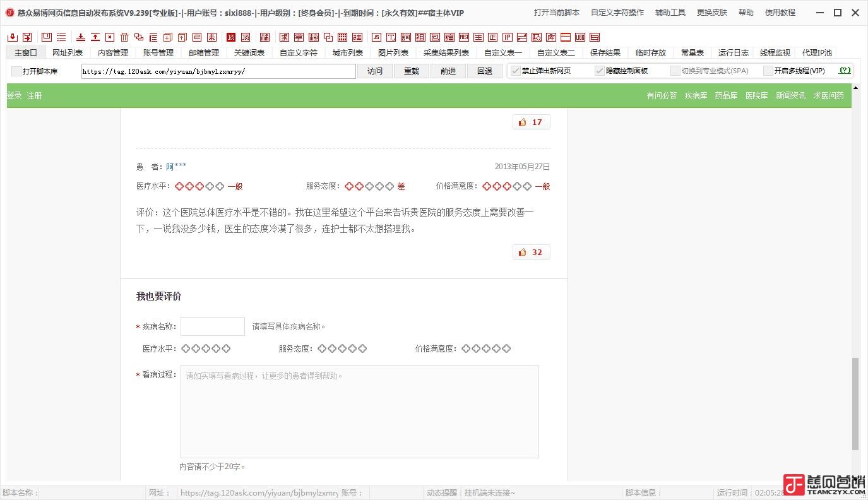Screen dimensions: 868x500
Task: Click the trash bin toolbar icon
Action: coord(124,37)
